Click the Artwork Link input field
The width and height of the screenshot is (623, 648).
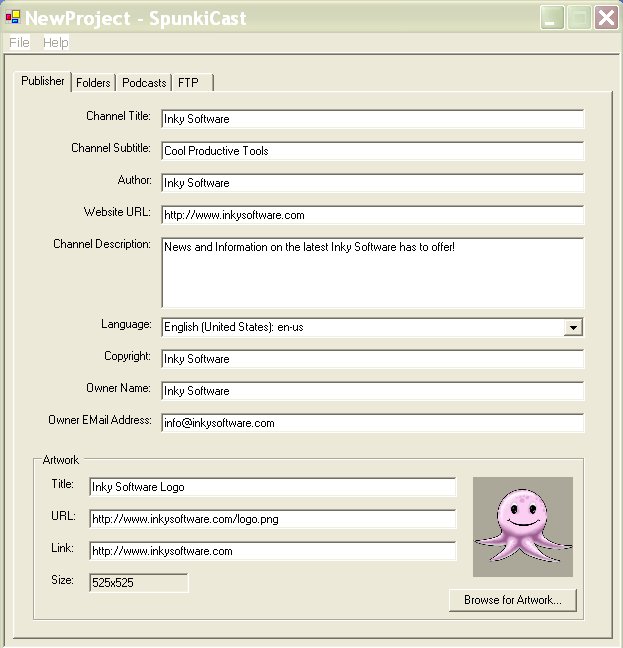pos(273,551)
